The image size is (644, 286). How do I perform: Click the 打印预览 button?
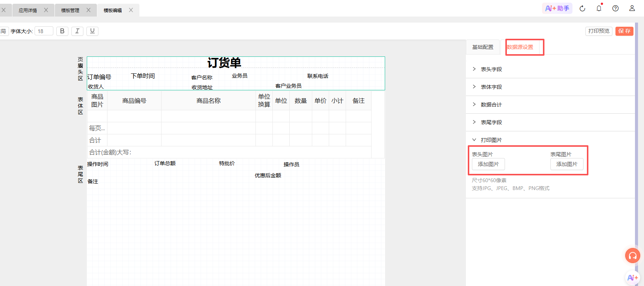point(599,31)
